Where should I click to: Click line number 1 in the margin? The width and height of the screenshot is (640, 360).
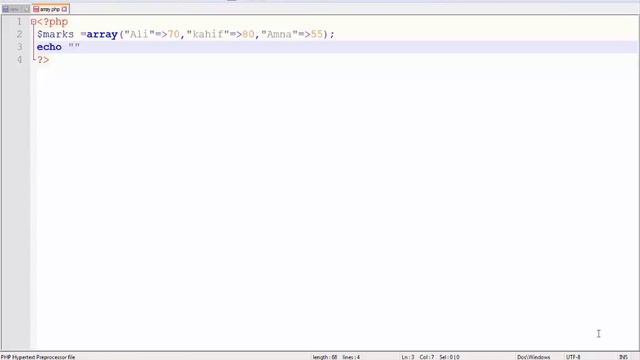(19, 22)
